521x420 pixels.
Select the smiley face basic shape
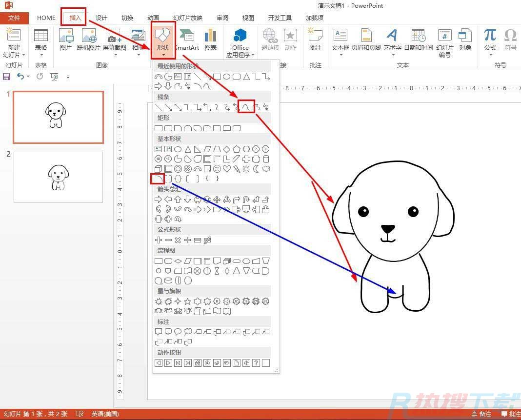click(217, 169)
